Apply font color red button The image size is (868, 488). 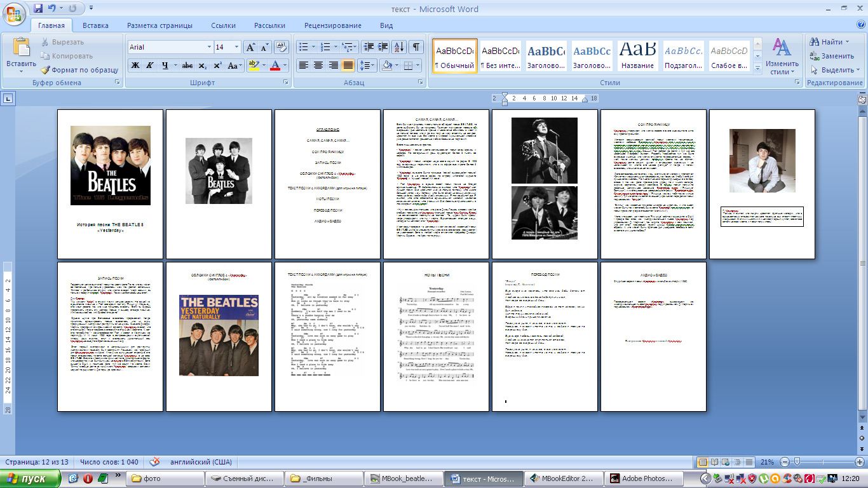(x=275, y=65)
